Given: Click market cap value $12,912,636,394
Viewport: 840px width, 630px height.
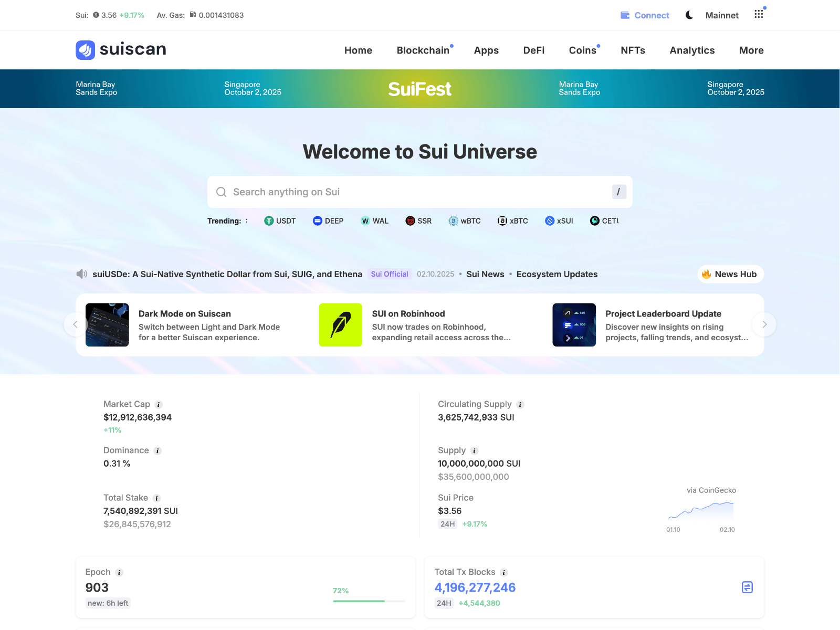Looking at the screenshot, I should coord(138,417).
